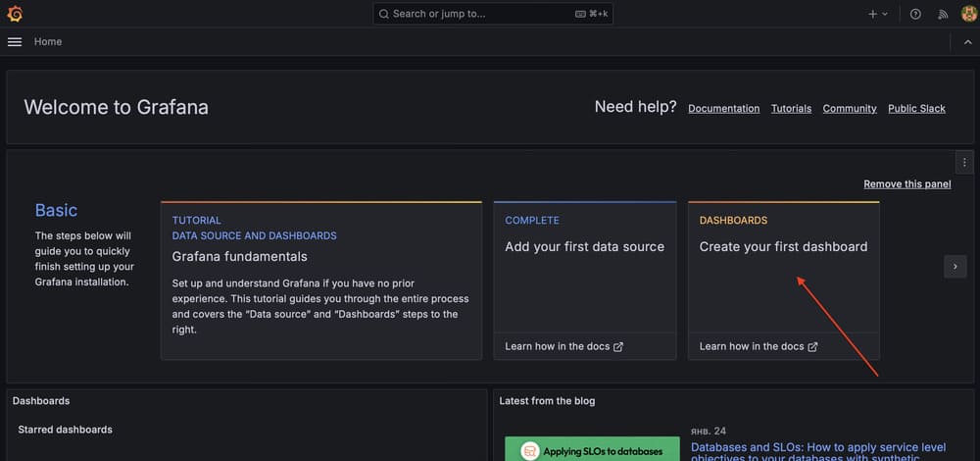
Task: Click the DASHBOARDS label on the setup card
Action: (x=733, y=221)
